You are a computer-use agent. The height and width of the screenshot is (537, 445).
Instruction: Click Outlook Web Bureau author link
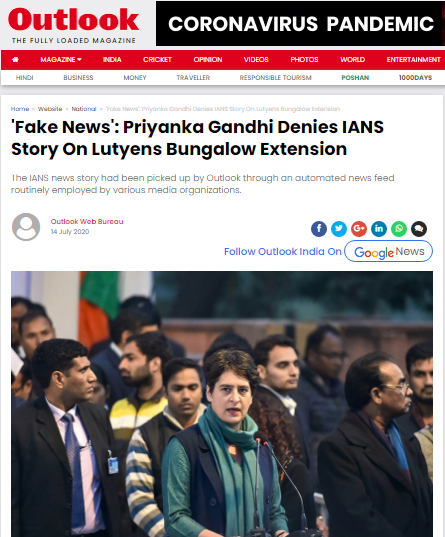coord(87,221)
